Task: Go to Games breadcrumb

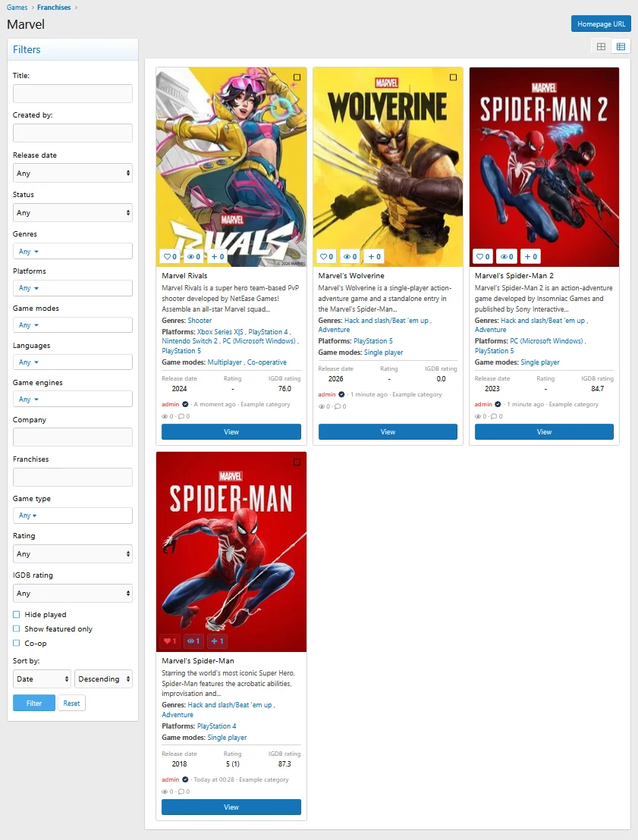Action: coord(17,8)
